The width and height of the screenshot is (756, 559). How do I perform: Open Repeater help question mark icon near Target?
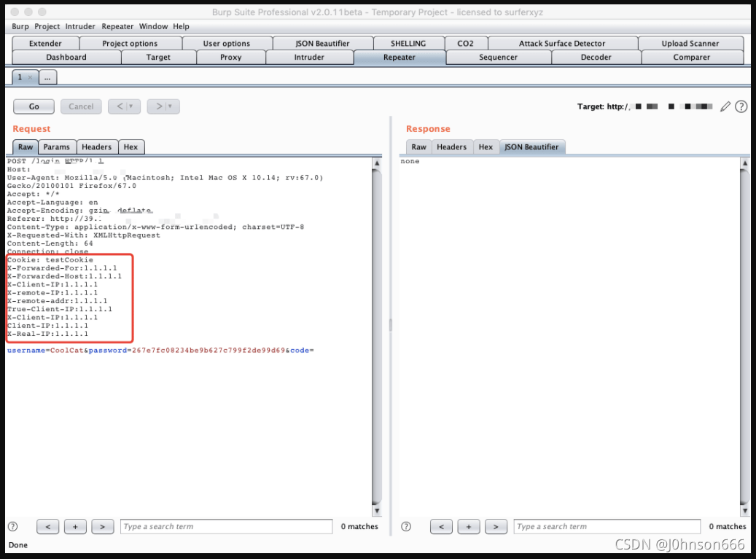[741, 106]
